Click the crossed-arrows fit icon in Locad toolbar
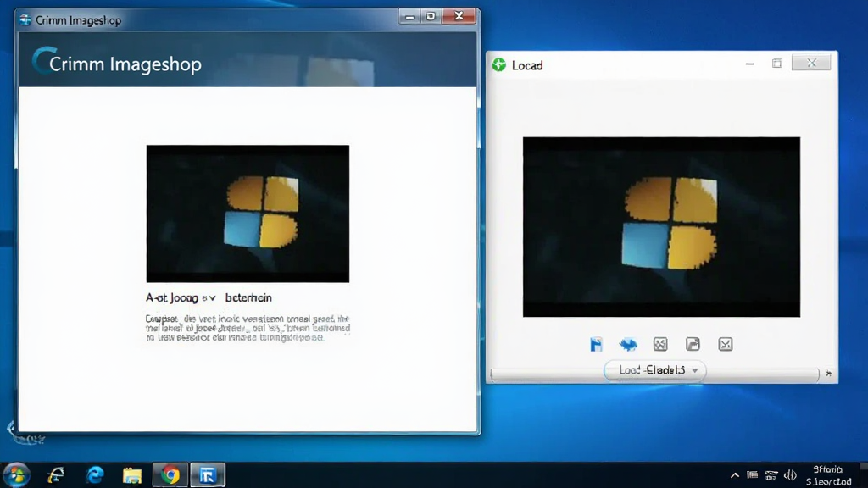The image size is (868, 488). coord(659,344)
